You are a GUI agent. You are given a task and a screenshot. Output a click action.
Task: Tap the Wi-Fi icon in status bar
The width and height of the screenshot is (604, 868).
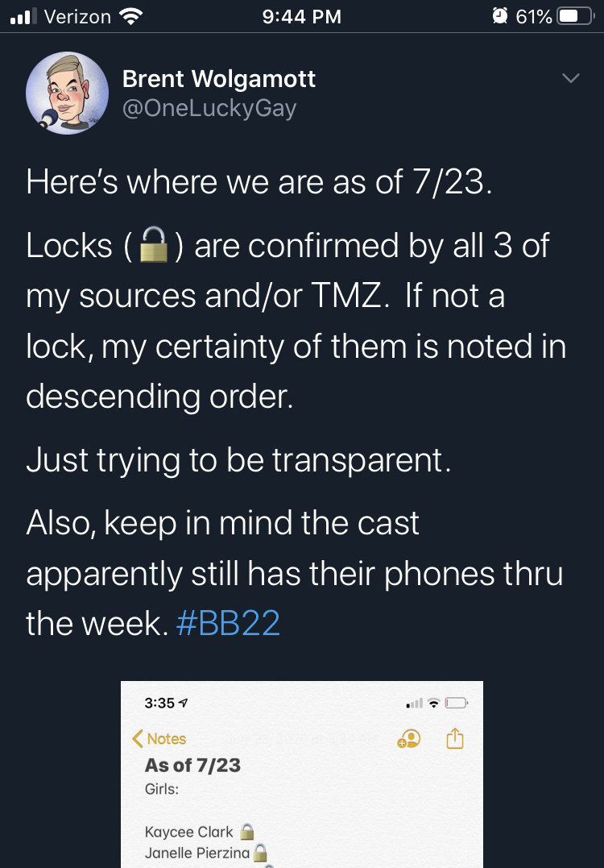tap(131, 17)
